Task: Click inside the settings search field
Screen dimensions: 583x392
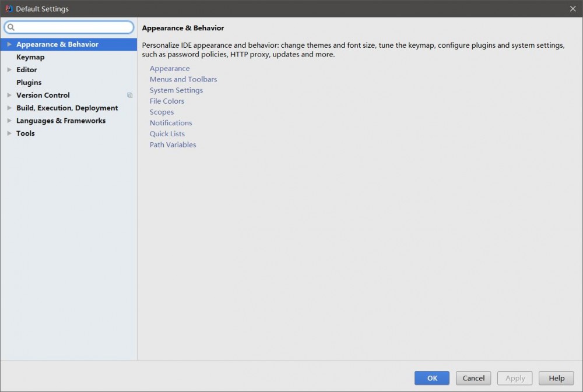Action: (70, 27)
